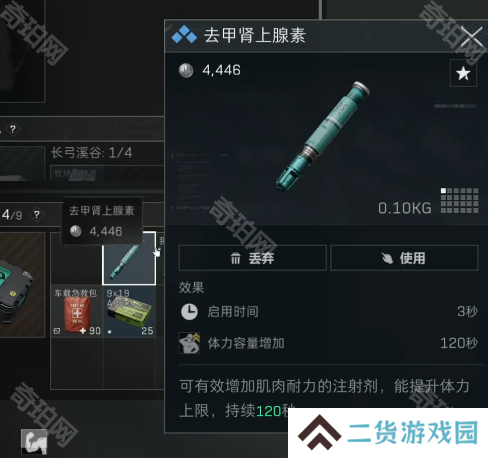Click the question mark help icon above 长弓溪谷

coord(13,129)
